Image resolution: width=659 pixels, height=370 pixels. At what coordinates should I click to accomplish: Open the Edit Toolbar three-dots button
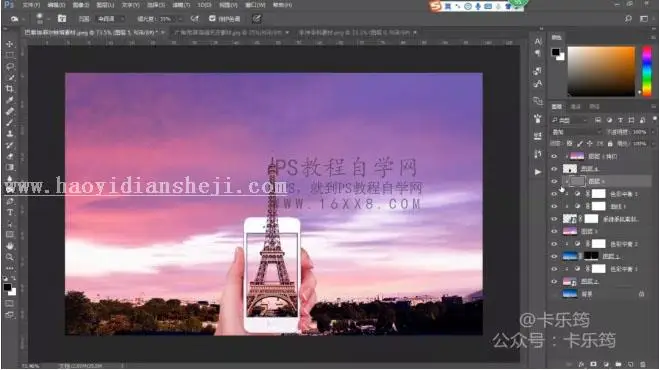pos(9,268)
